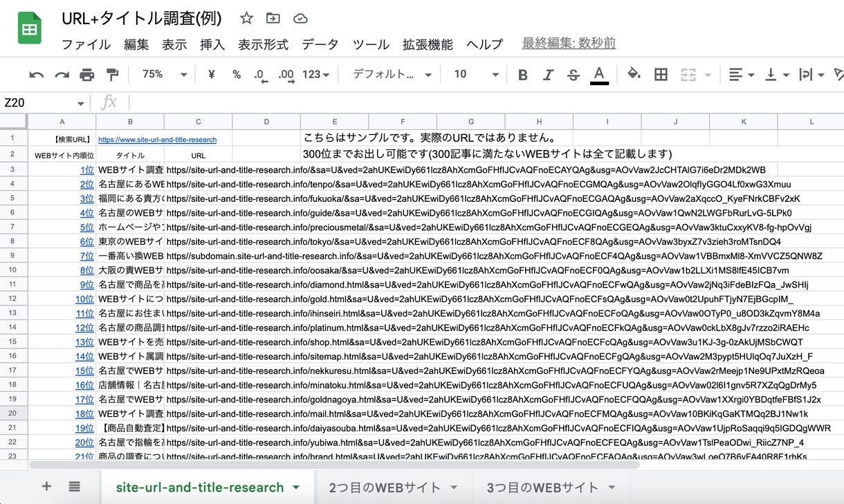844x504 pixels.
Task: Open text wrapping dropdown
Action: pos(811,75)
